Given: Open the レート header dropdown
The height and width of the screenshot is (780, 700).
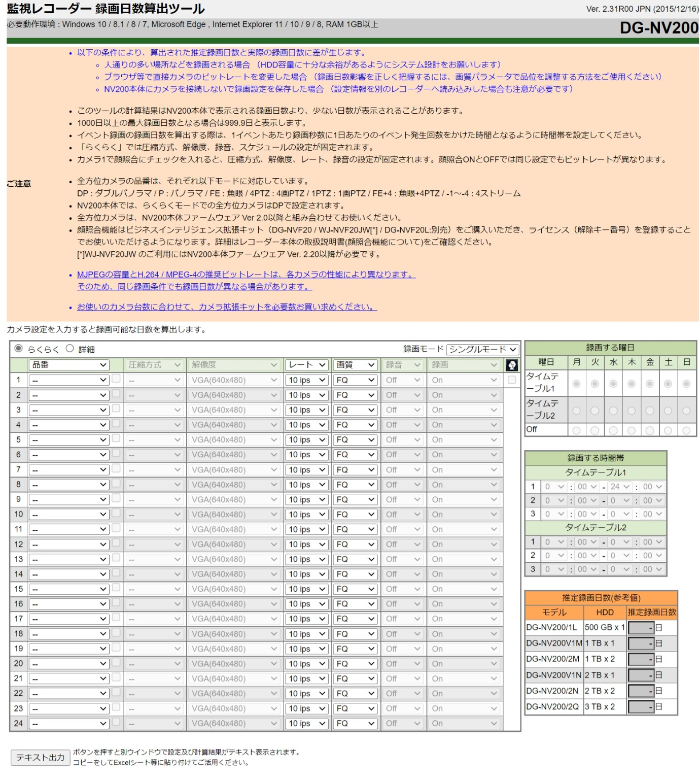Looking at the screenshot, I should point(306,365).
